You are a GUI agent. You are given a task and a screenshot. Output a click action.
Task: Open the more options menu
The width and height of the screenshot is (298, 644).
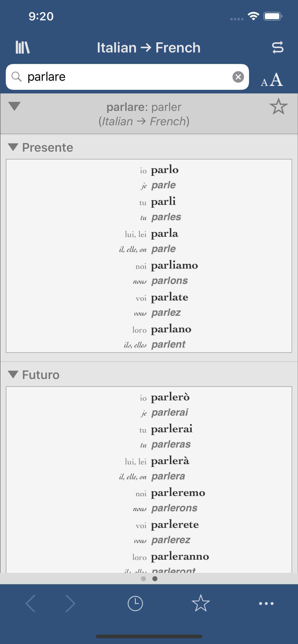point(266,603)
